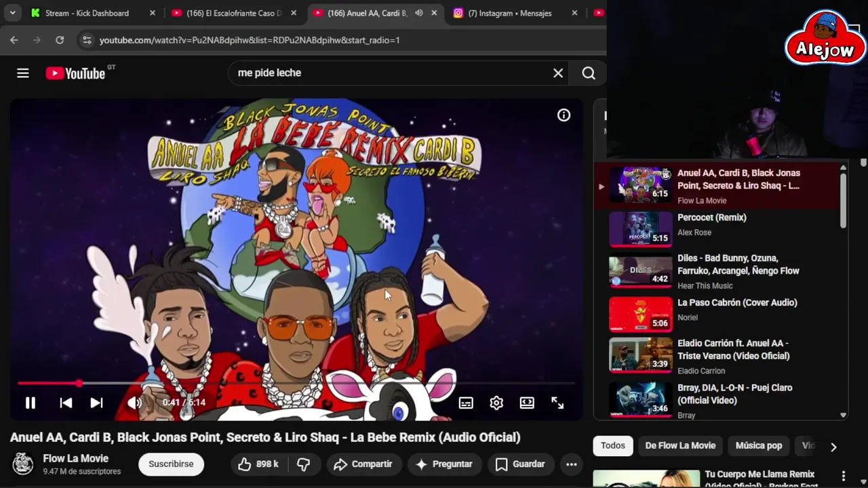Run search with magnifier button
The image size is (868, 488).
pos(589,73)
